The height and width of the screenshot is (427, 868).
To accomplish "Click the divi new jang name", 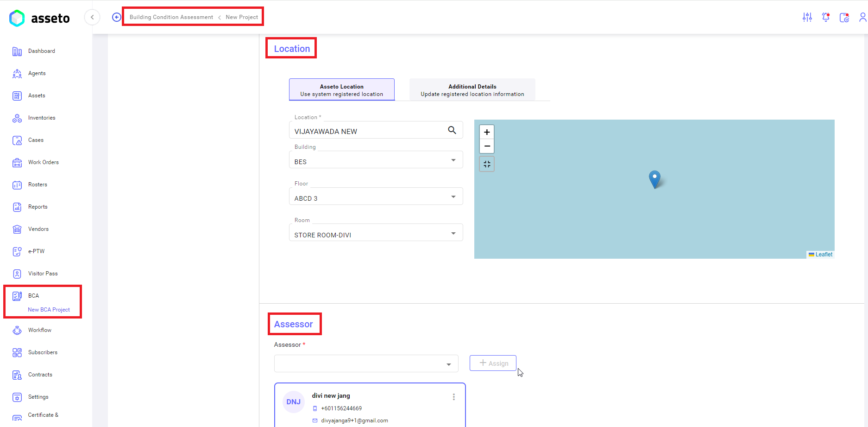I will click(331, 395).
